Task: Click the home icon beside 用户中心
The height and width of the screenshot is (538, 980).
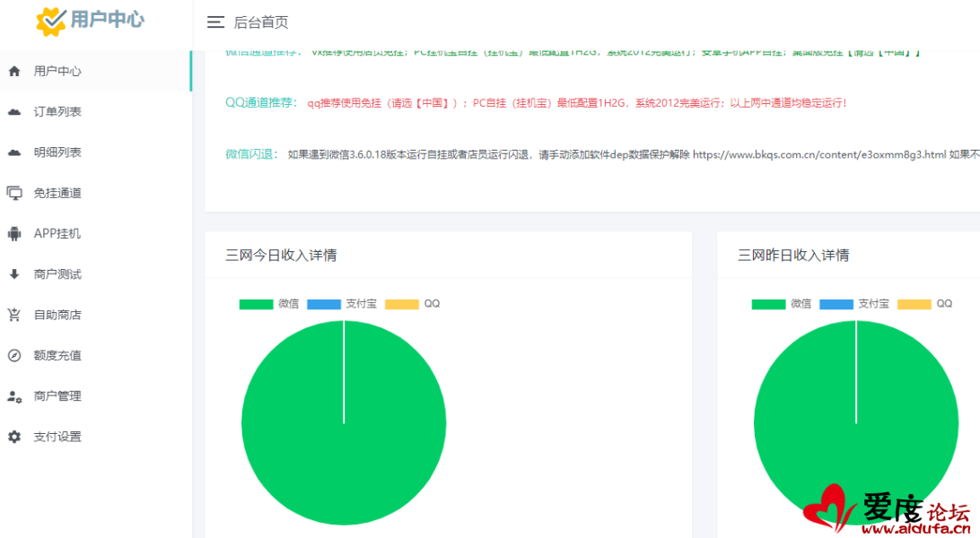Action: click(x=14, y=71)
